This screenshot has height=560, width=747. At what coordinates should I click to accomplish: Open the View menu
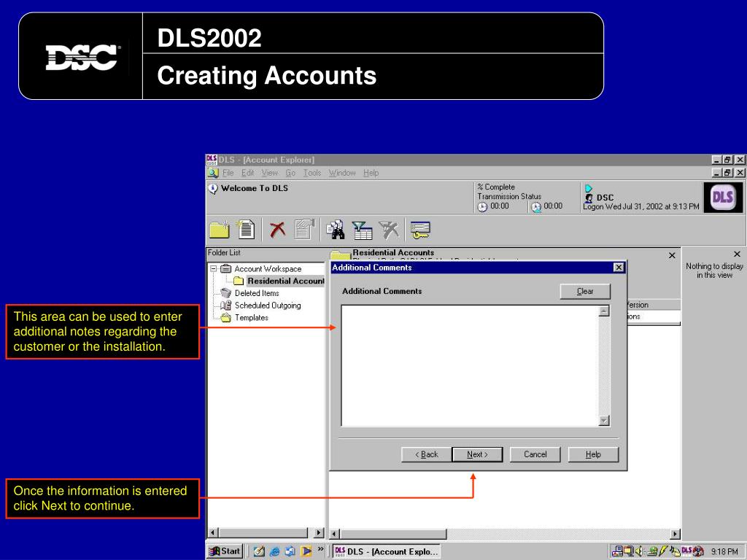tap(269, 173)
